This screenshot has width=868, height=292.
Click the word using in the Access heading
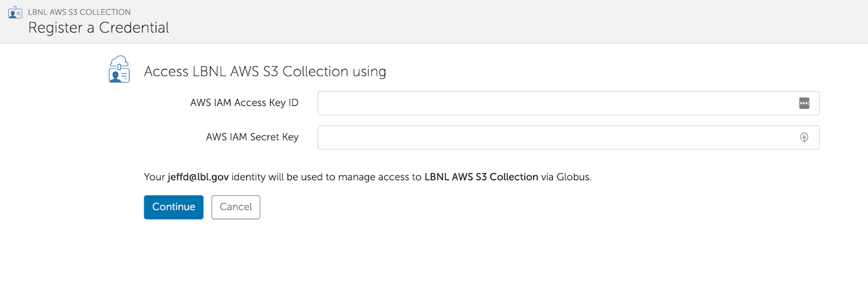click(369, 72)
